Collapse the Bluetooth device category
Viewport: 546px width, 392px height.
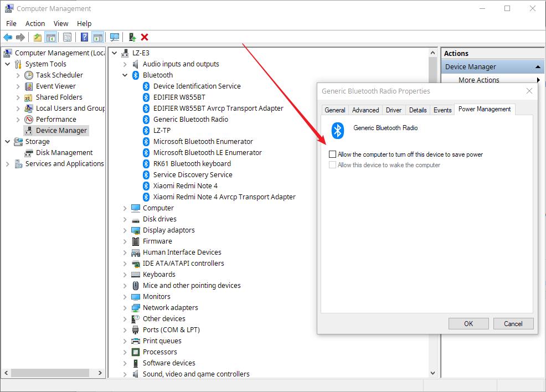125,75
